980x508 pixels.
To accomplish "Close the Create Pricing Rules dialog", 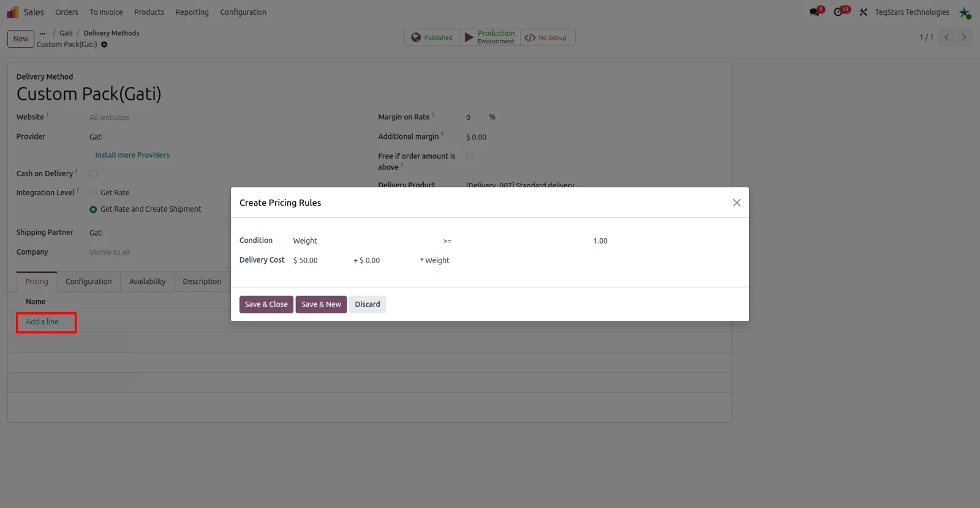I will pyautogui.click(x=737, y=203).
